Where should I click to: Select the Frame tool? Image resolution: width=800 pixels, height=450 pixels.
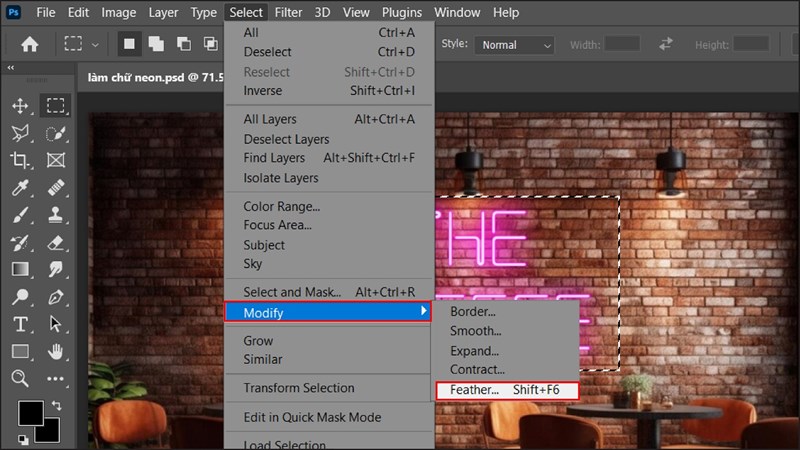click(x=56, y=160)
